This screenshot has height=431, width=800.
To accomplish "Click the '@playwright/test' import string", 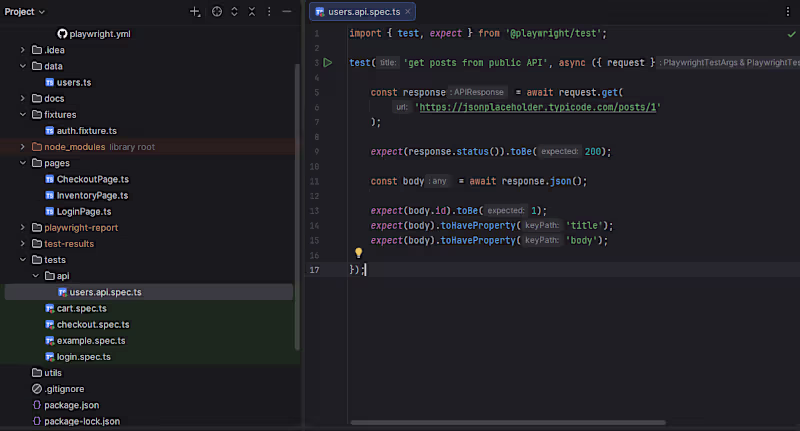I will (554, 33).
